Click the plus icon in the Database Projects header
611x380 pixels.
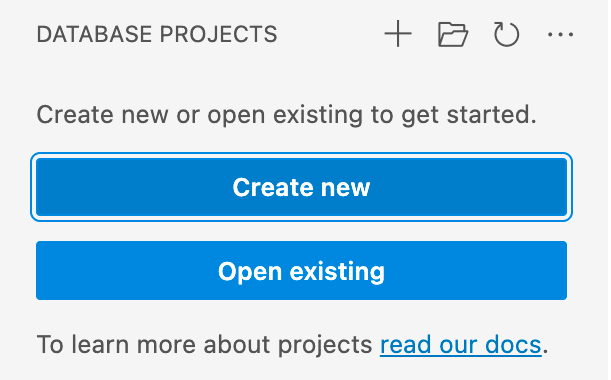point(398,34)
